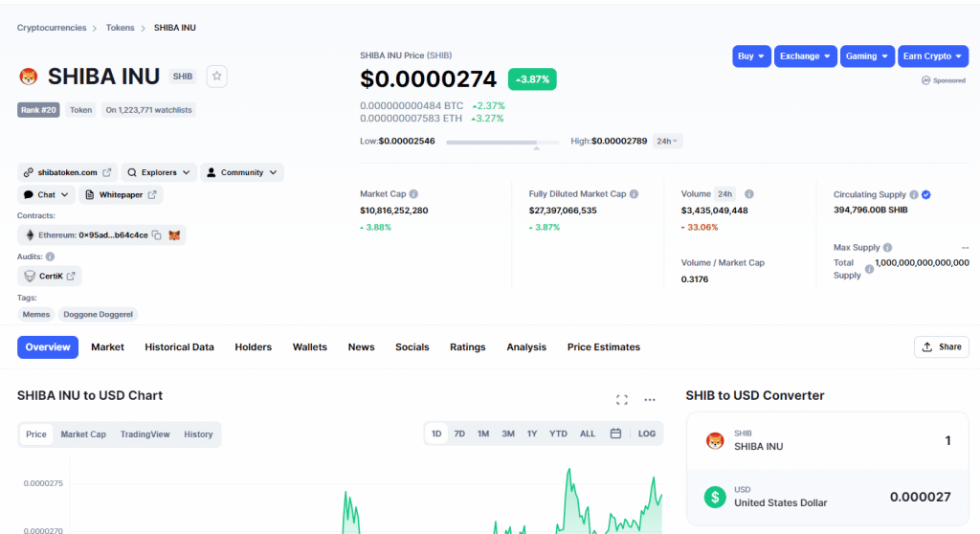Add SHIBA INU to watchlist star
The width and height of the screenshot is (980, 534).
(x=217, y=77)
